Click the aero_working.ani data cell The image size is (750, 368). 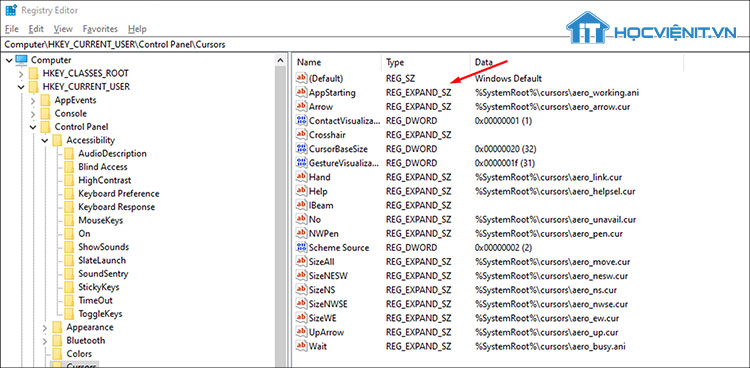557,92
